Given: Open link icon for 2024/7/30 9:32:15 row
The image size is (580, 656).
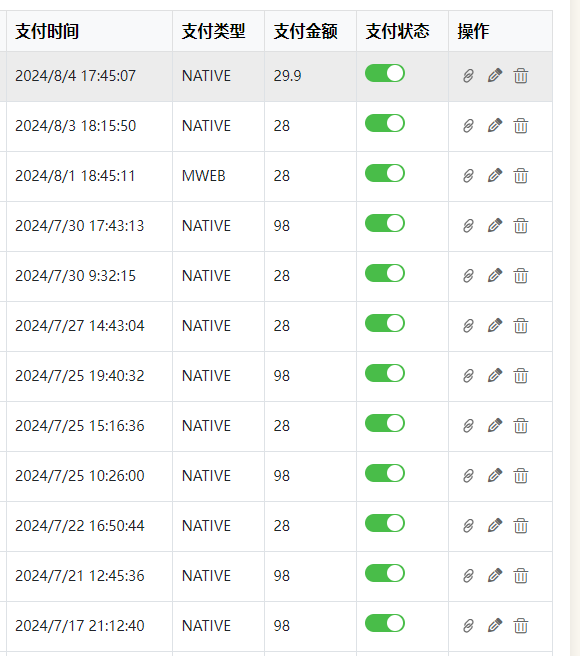Looking at the screenshot, I should [468, 276].
